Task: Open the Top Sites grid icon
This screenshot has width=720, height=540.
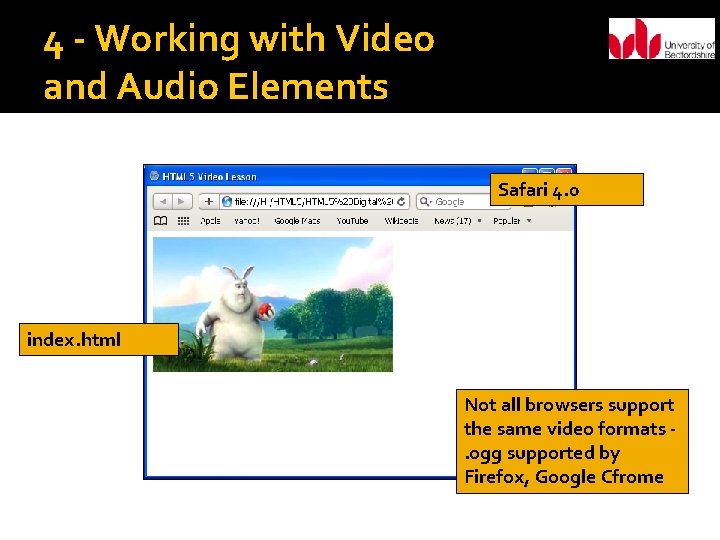Action: pyautogui.click(x=183, y=221)
